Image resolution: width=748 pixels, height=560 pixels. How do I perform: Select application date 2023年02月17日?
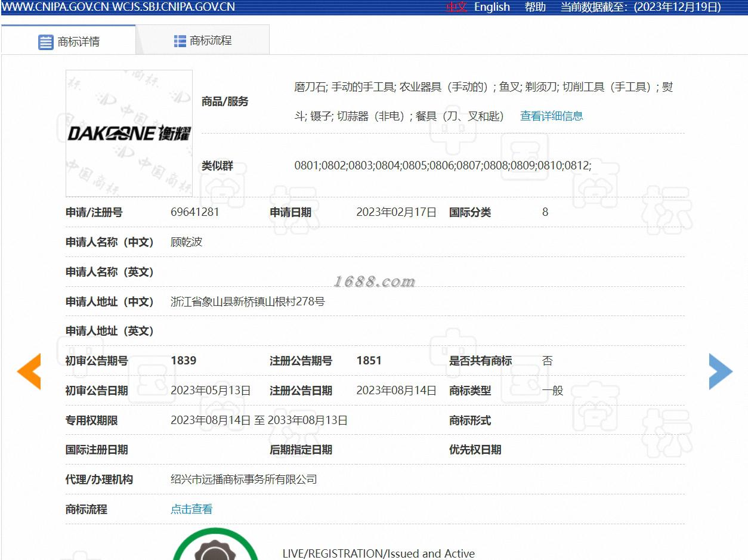pyautogui.click(x=397, y=212)
